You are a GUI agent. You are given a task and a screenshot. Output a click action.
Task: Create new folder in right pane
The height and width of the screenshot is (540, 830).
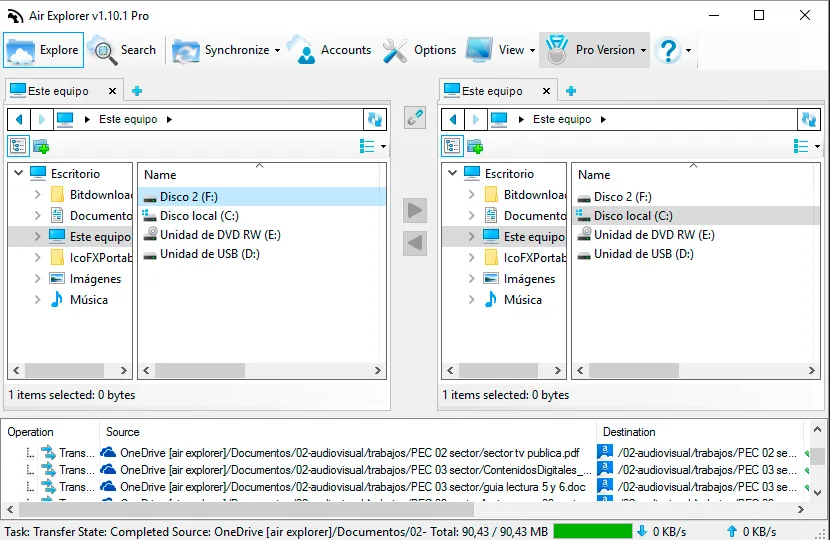point(475,147)
